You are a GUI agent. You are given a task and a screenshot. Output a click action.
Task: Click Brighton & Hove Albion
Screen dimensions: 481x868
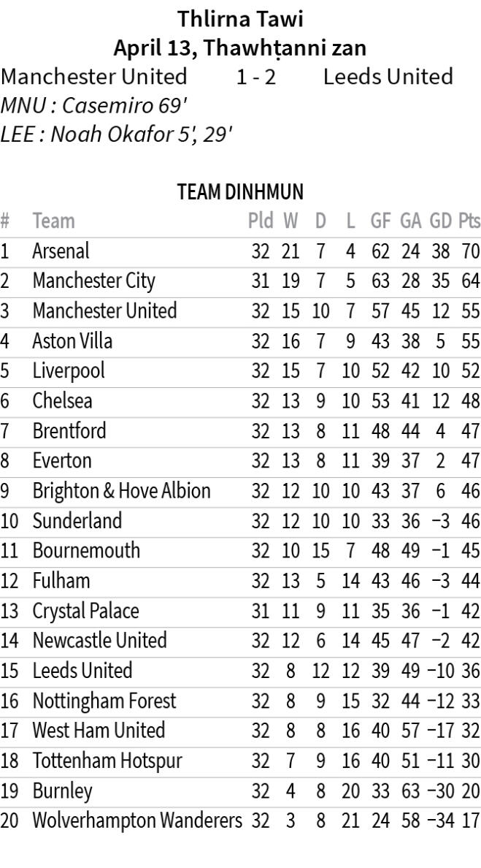pyautogui.click(x=121, y=491)
